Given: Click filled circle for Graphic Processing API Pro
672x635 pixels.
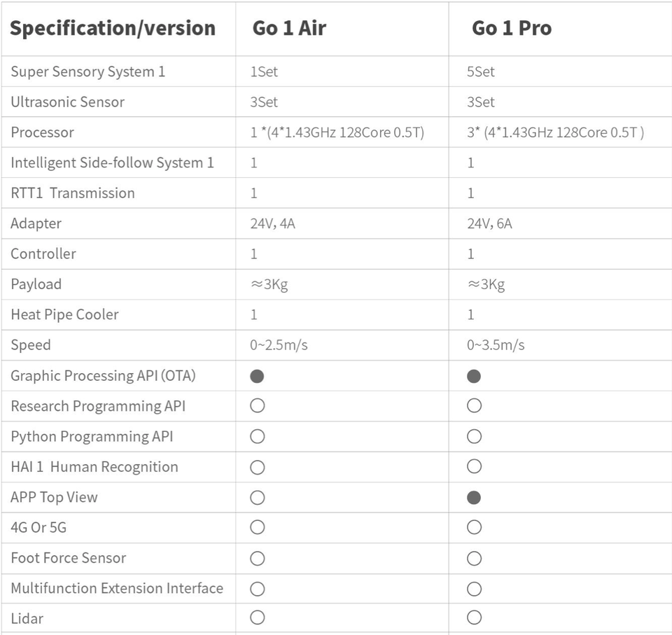Looking at the screenshot, I should click(474, 376).
